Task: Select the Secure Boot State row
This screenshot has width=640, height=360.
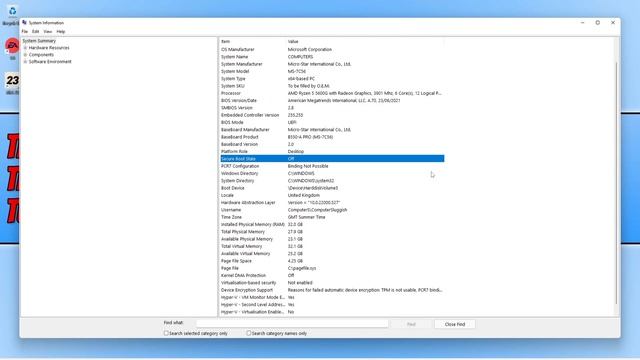Action: (x=332, y=159)
